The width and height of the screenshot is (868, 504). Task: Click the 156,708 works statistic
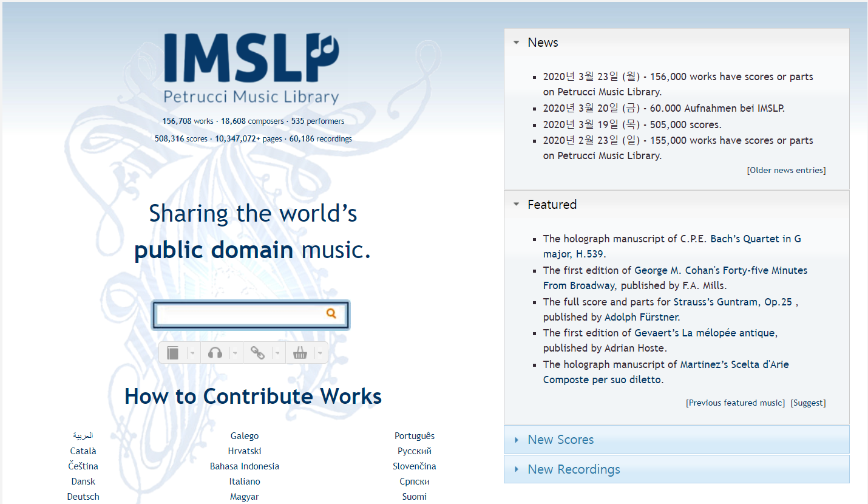188,121
